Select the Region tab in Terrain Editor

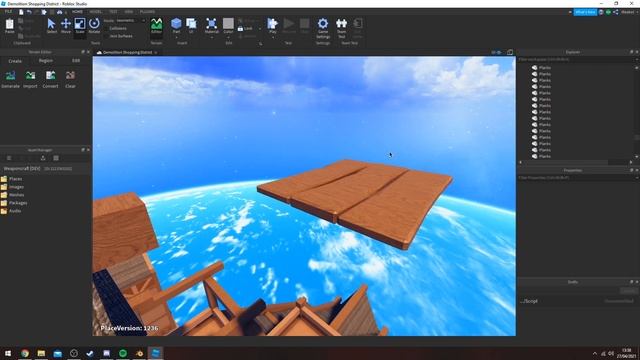pyautogui.click(x=46, y=60)
